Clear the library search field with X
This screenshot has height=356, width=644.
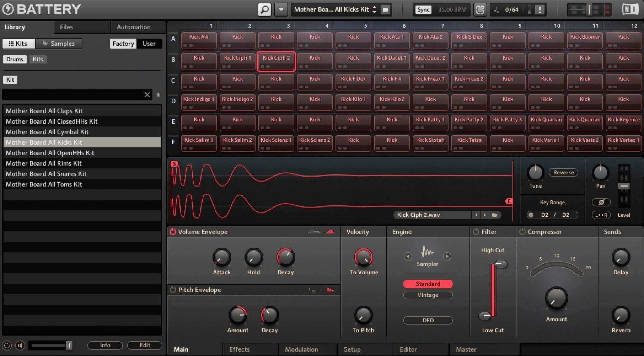[x=147, y=95]
